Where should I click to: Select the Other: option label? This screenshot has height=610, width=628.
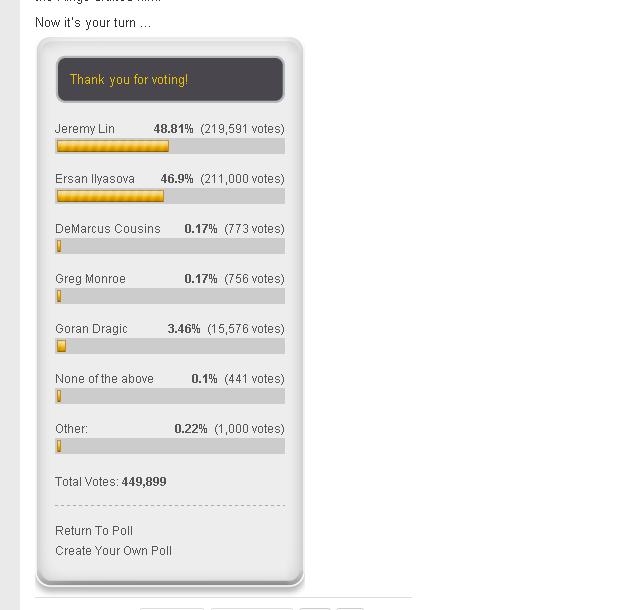(71, 429)
